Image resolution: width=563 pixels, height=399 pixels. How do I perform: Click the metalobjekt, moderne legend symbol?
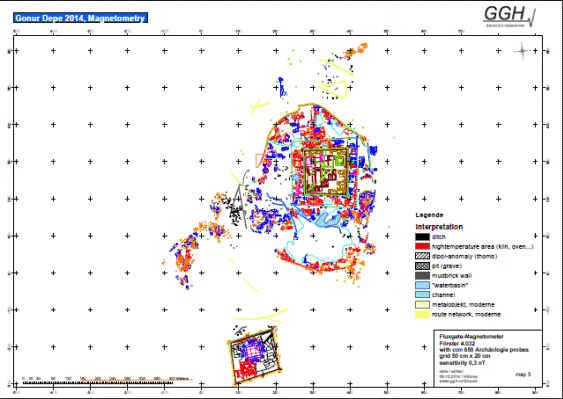[x=422, y=305]
